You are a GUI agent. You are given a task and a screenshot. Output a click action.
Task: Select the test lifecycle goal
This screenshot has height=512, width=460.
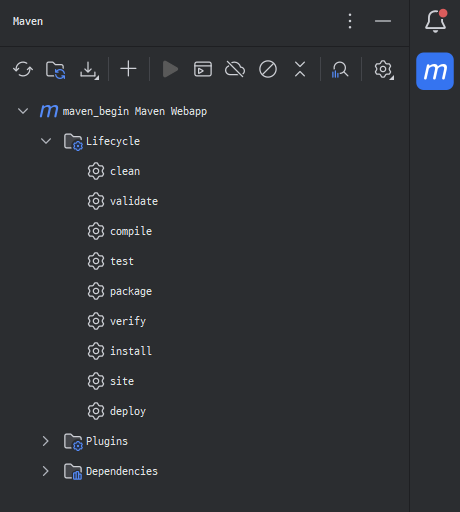coord(122,261)
